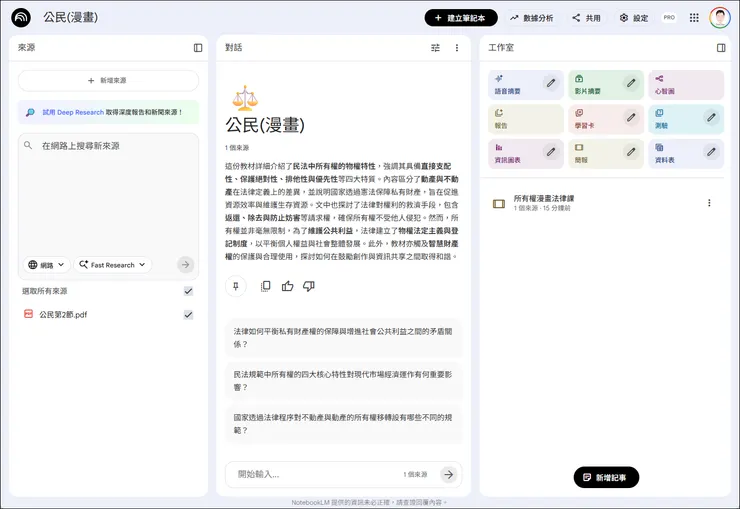Click the 共用 share button
Image resolution: width=740 pixels, height=509 pixels.
tap(587, 18)
